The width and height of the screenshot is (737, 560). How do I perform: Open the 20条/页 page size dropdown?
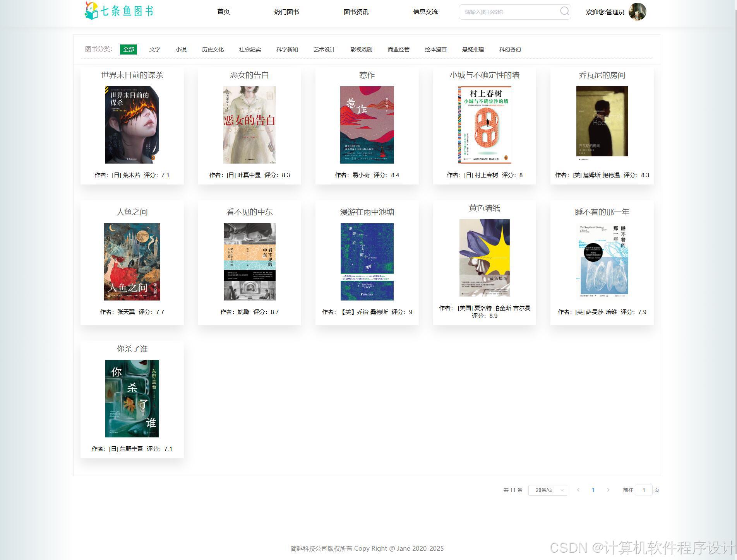(548, 490)
